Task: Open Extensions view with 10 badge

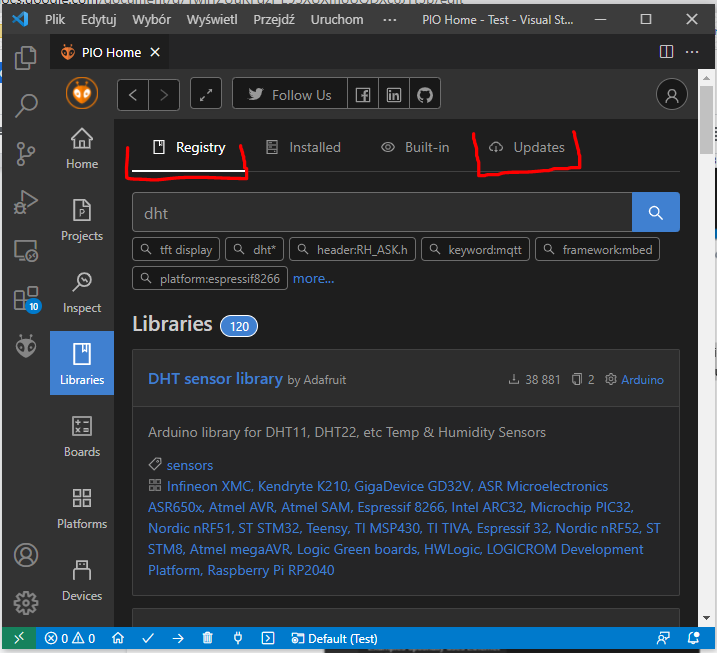Action: 26,299
